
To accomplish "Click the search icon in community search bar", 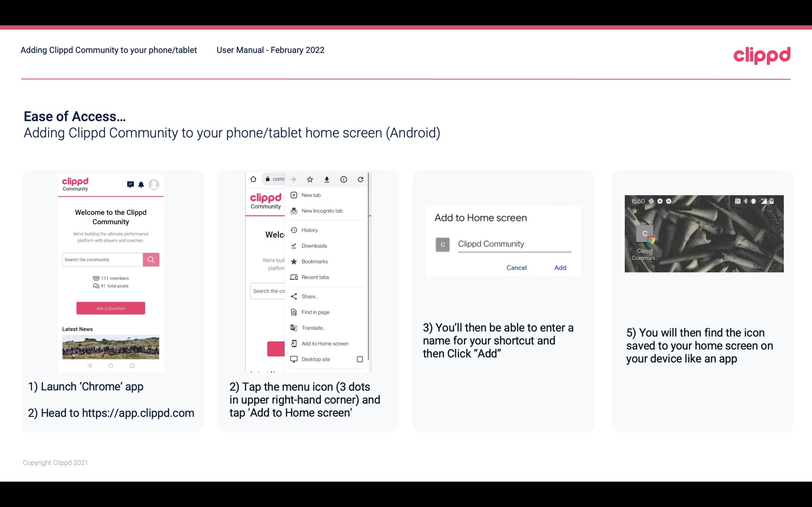I will [151, 259].
